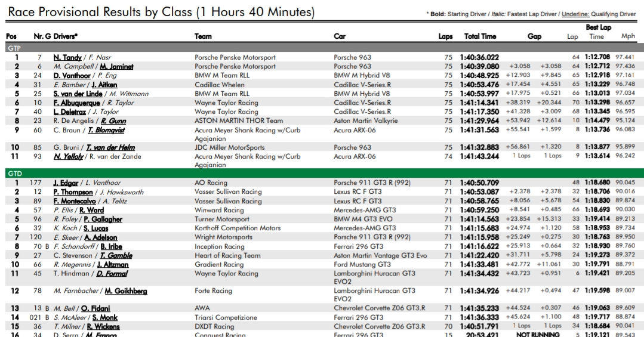This screenshot has height=337, width=644.
Task: Click the JDC Miller MotorSports team name
Action: [x=229, y=147]
